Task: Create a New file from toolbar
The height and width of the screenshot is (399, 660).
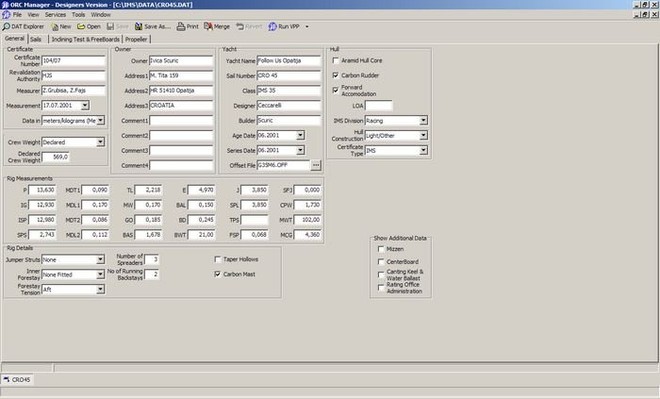Action: [x=61, y=27]
